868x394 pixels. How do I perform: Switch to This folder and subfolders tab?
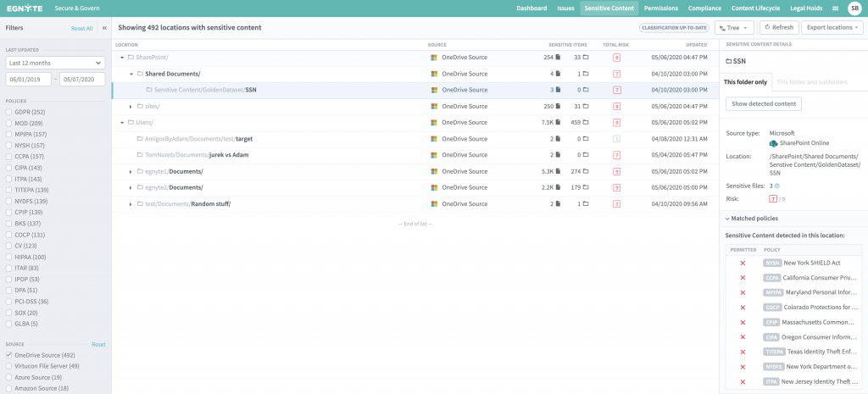[811, 82]
